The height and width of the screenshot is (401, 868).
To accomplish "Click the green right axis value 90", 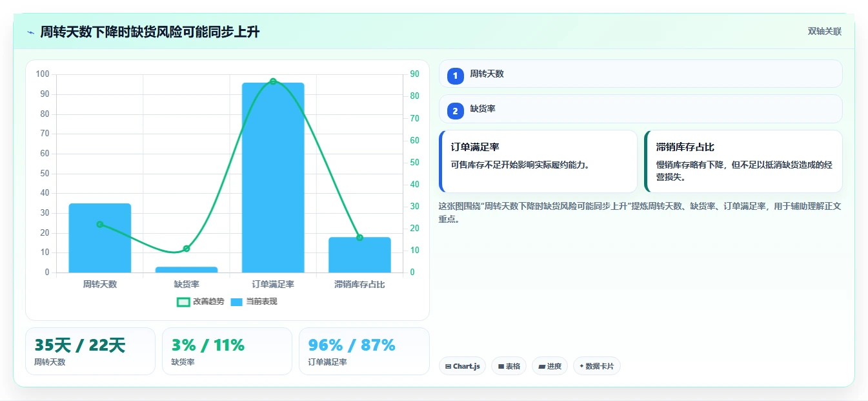I will tap(414, 74).
